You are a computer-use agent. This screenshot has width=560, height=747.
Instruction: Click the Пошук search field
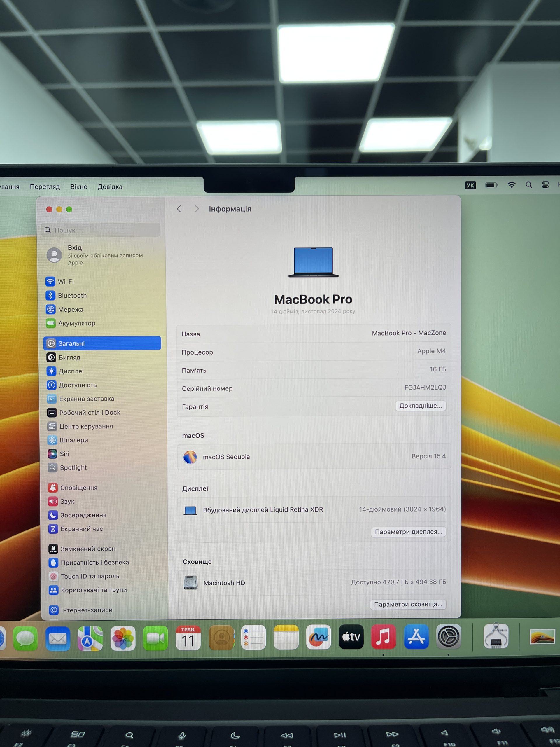point(101,230)
